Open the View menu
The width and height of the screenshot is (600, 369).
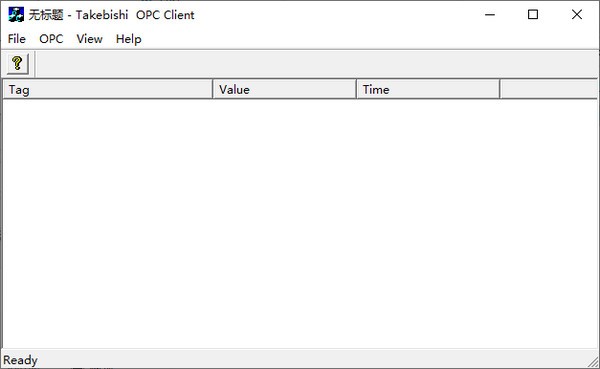(89, 39)
